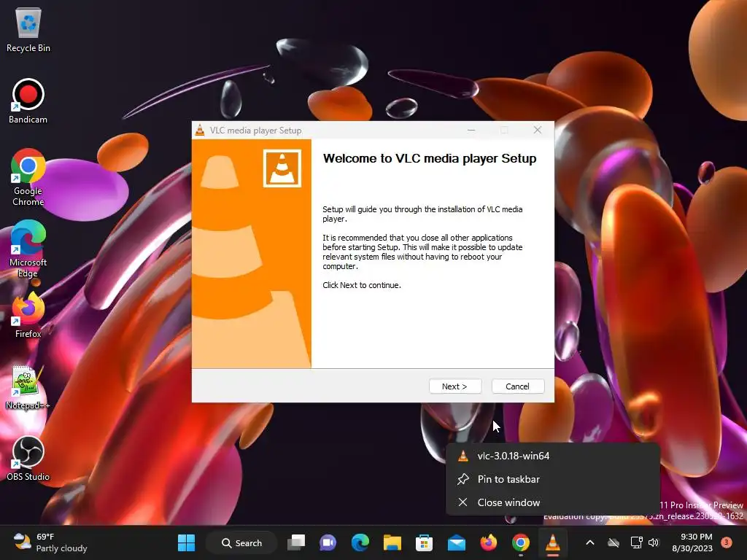
Task: Choose Pin to taskbar
Action: (553, 479)
